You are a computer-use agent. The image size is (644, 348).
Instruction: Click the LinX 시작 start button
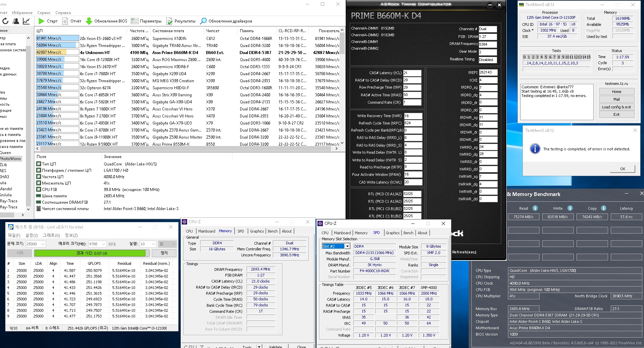pos(20,253)
